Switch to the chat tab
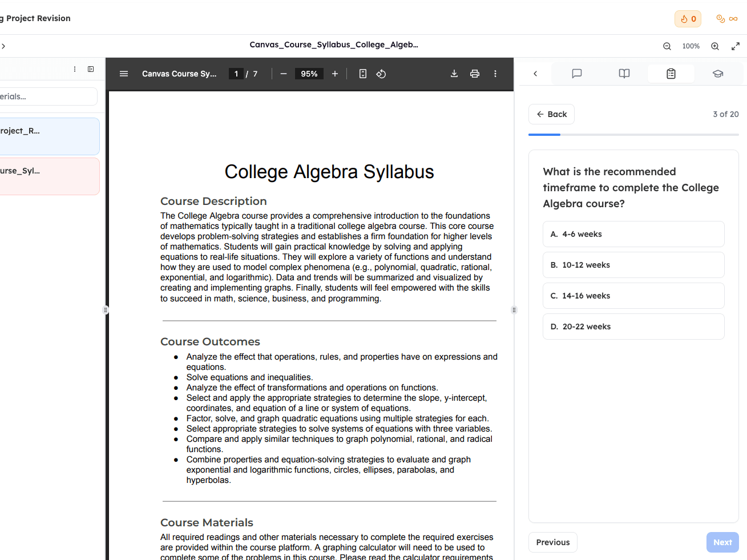 pyautogui.click(x=577, y=74)
